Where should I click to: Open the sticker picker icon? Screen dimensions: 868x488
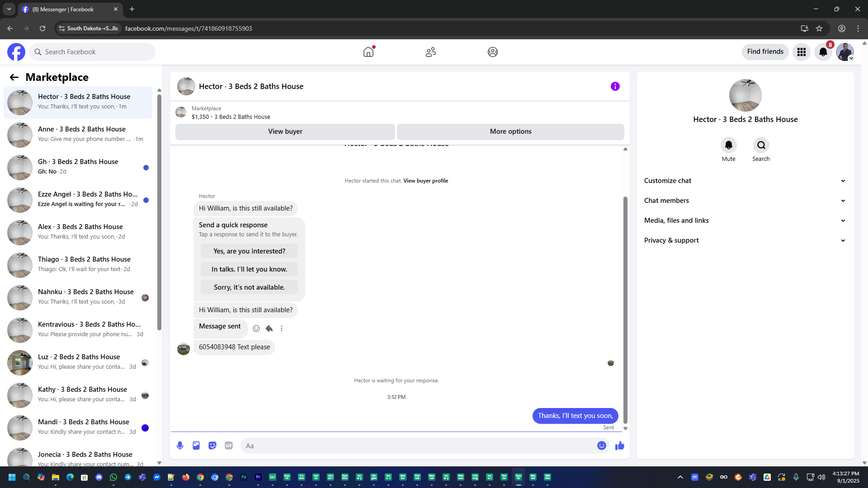[212, 446]
